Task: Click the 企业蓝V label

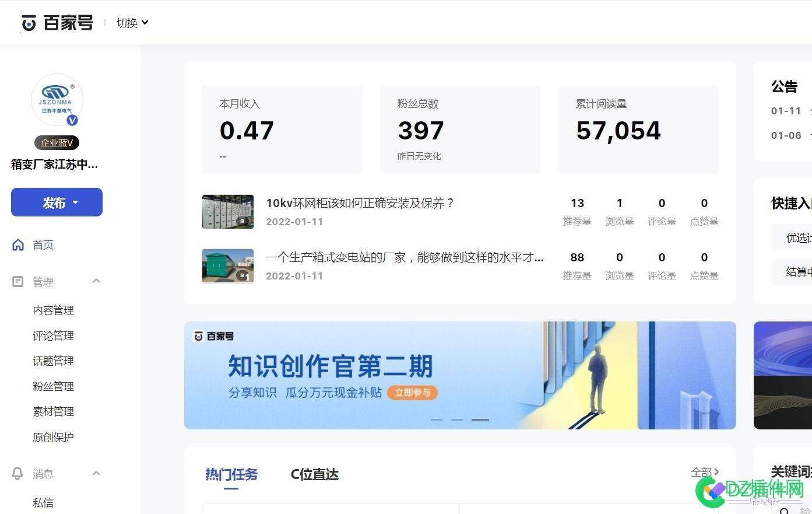Action: point(57,142)
